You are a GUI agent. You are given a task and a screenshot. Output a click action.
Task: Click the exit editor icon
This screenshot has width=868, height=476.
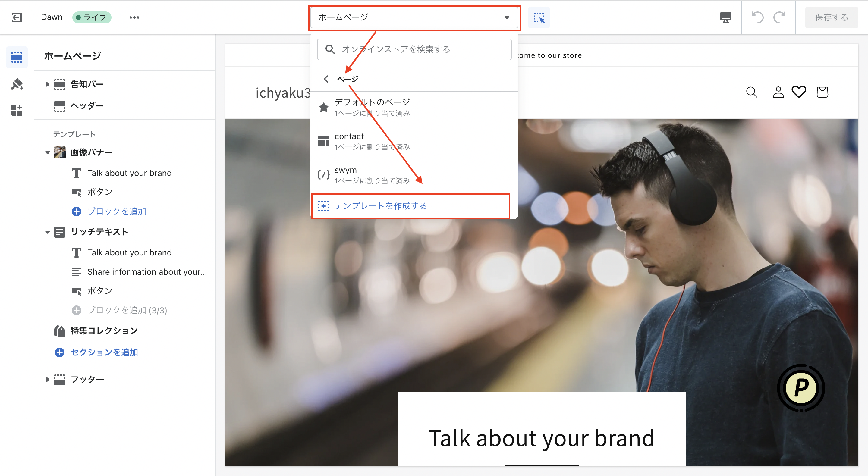tap(17, 17)
